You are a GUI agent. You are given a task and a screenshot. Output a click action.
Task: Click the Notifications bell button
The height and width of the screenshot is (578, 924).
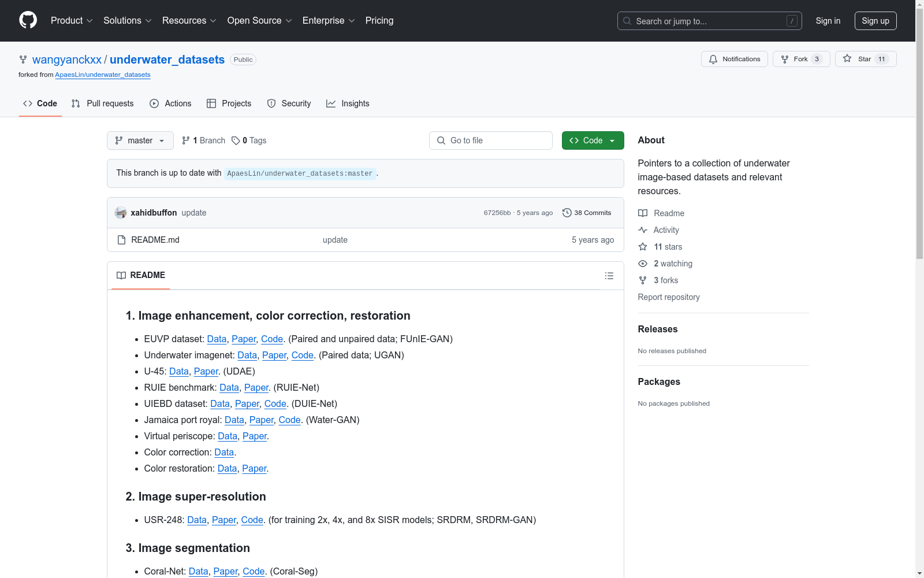tap(734, 59)
